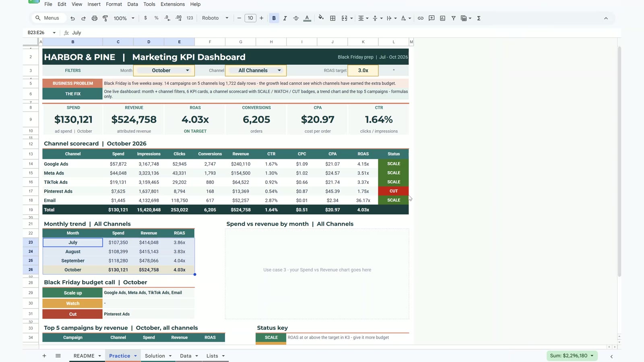Show all sheets list icon
644x362 pixels.
[58, 356]
